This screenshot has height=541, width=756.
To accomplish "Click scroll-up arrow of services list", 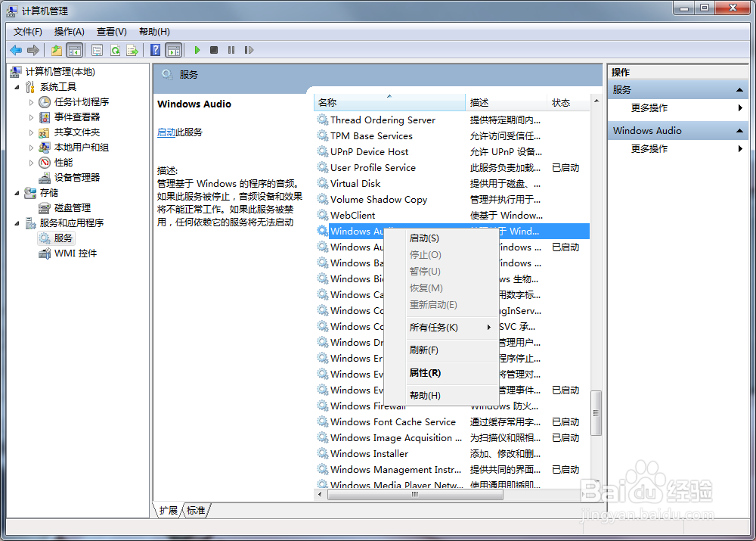I will [596, 101].
